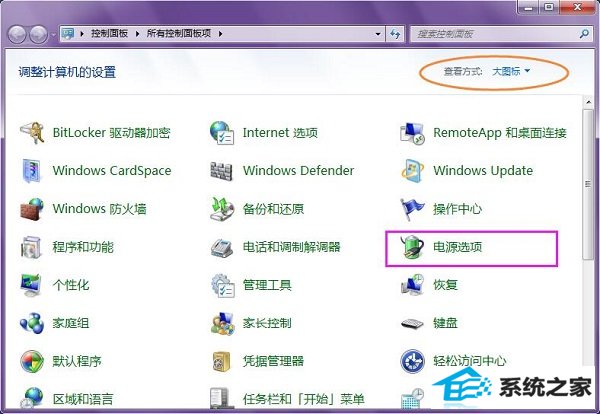Click the Parental Controls icon

(222, 324)
